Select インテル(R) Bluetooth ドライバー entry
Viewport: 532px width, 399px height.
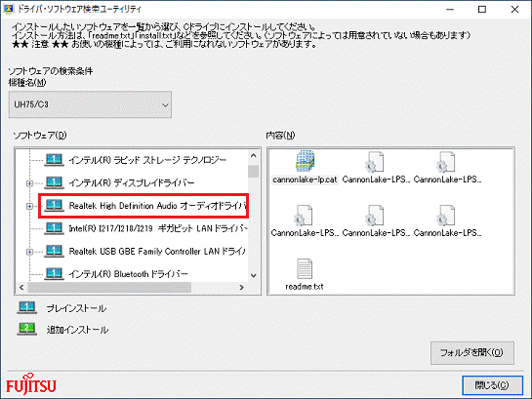pyautogui.click(x=128, y=274)
